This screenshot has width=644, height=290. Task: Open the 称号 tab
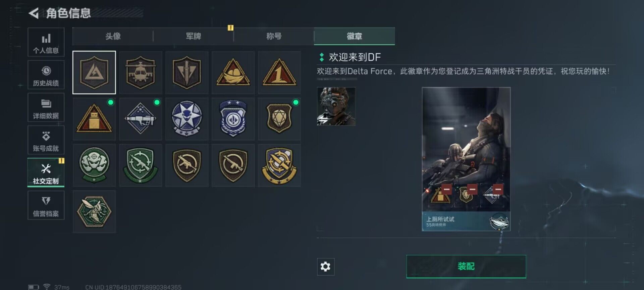pos(274,36)
